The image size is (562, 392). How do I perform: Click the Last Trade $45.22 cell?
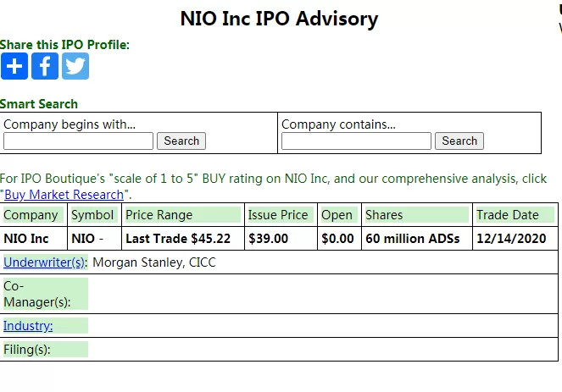(183, 239)
